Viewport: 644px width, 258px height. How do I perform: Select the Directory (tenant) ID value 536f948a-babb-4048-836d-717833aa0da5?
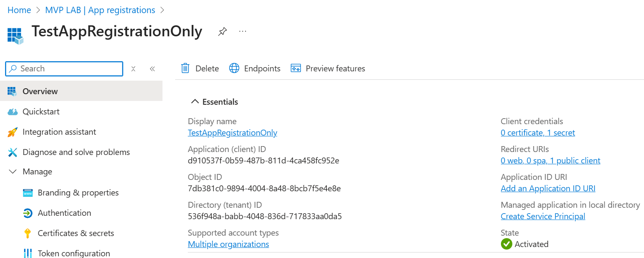pos(265,216)
